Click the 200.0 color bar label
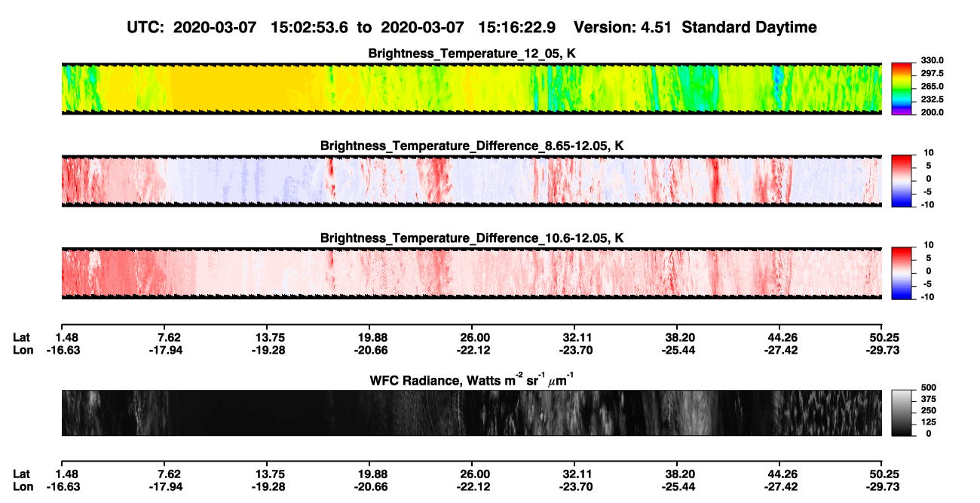This screenshot has height=503, width=980. [x=931, y=112]
